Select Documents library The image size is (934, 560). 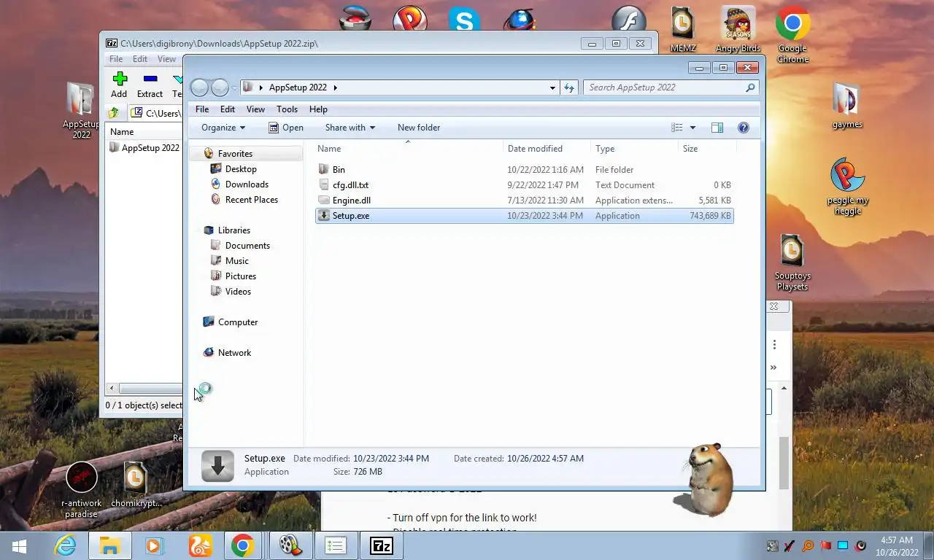click(x=247, y=246)
